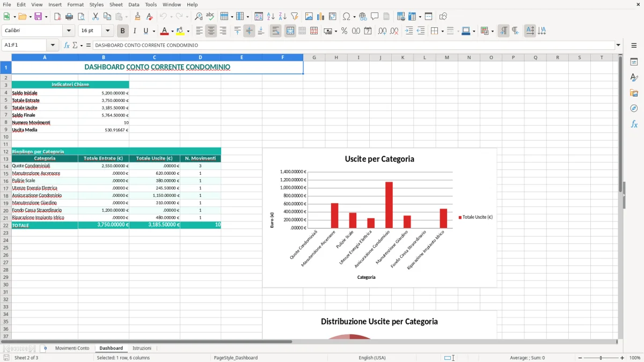The height and width of the screenshot is (362, 644).
Task: Insert a comment
Action: [x=375, y=17]
